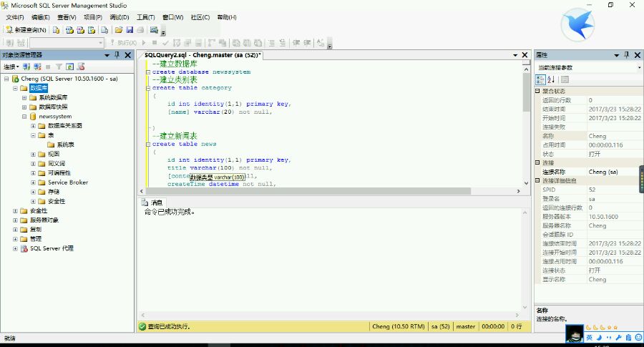Collapse the Cheng server node
Viewport: 644px width, 347px height.
[6, 79]
